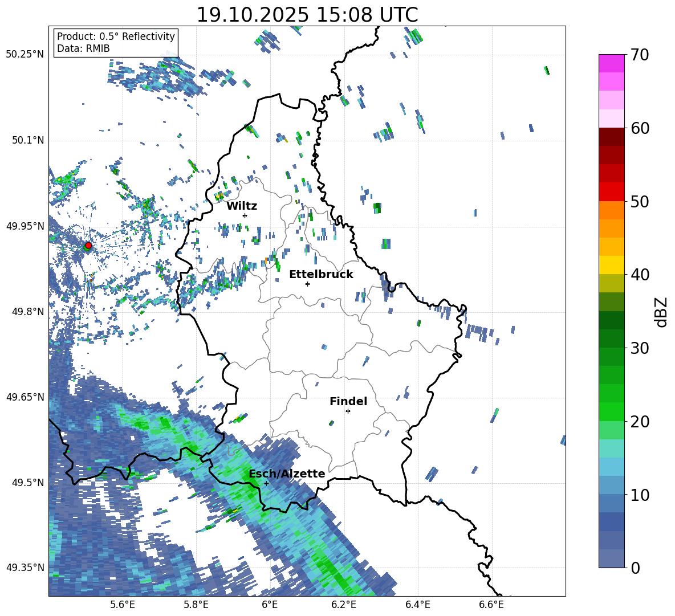The width and height of the screenshot is (675, 616).
Task: Click 'Product: 0.5° Reflectivity' text
Action: (116, 36)
